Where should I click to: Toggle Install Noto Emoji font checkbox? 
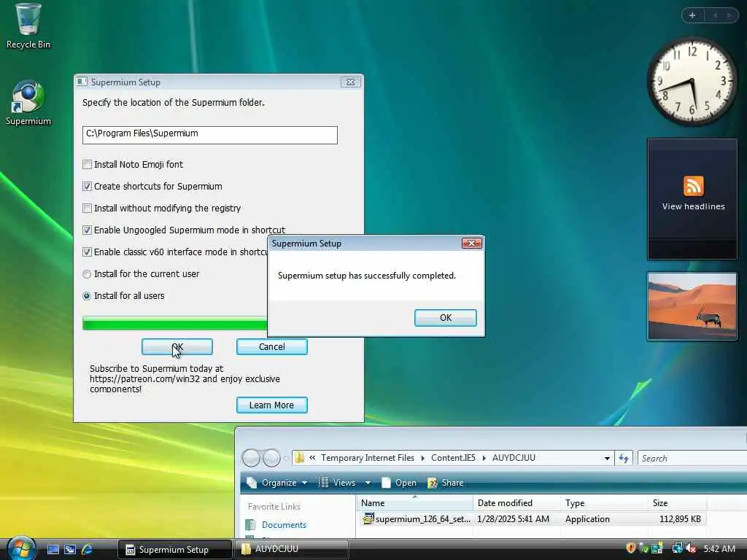(87, 164)
